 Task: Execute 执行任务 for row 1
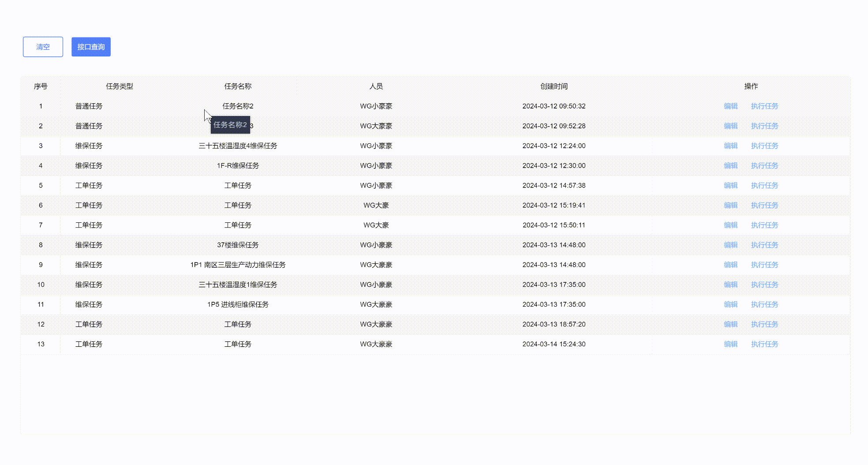[764, 106]
